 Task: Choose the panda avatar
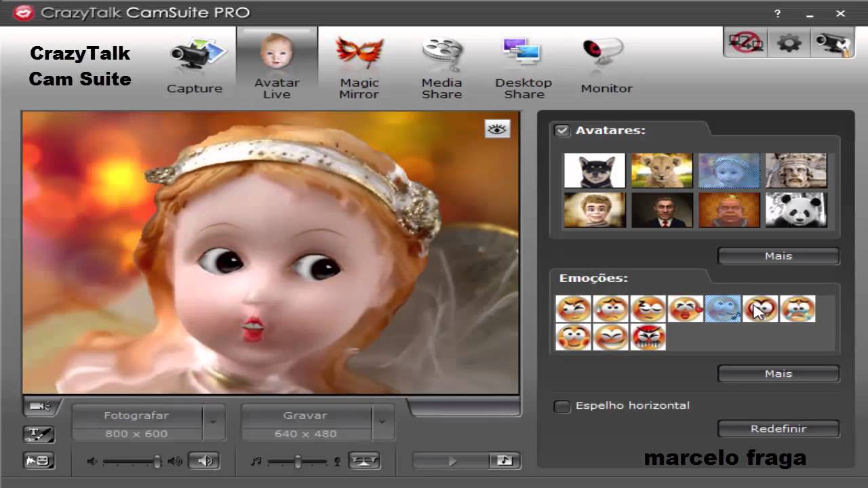tap(796, 209)
